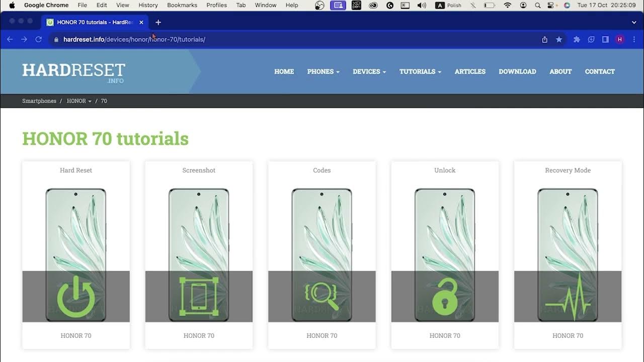Click the bookmark star icon

(559, 39)
